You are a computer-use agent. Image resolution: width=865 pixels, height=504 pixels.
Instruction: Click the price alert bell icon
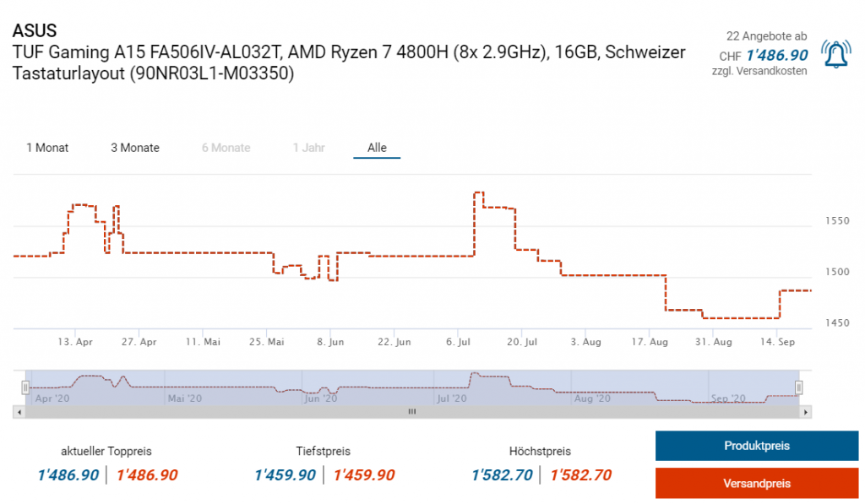click(x=835, y=54)
